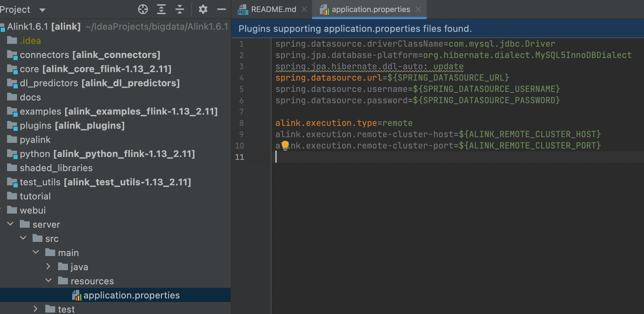Select the docs folder

tap(115, 97)
